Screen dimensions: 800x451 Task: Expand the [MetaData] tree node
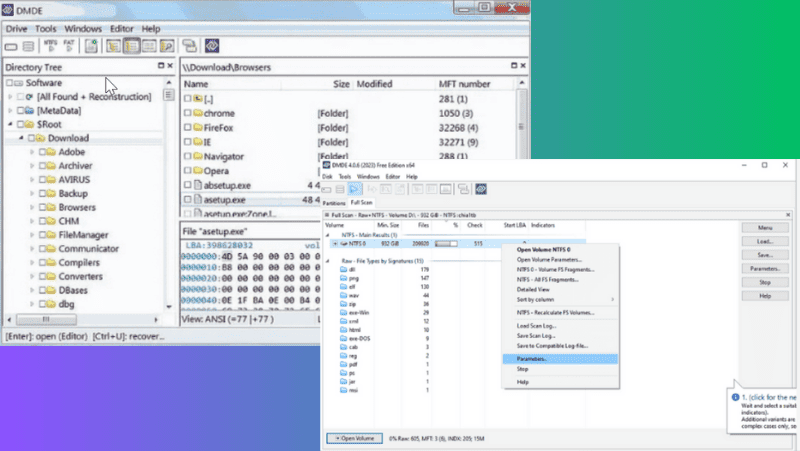[x=10, y=110]
